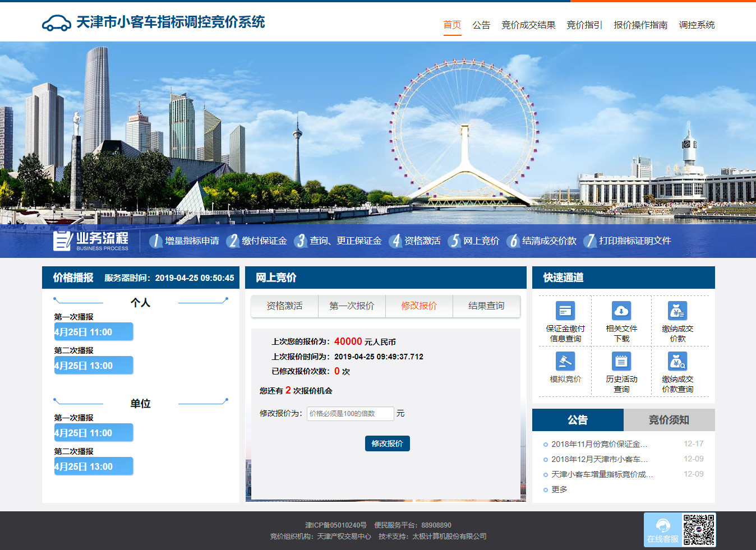The image size is (756, 550).
Task: Switch to 竞价须知 tab
Action: pos(669,420)
